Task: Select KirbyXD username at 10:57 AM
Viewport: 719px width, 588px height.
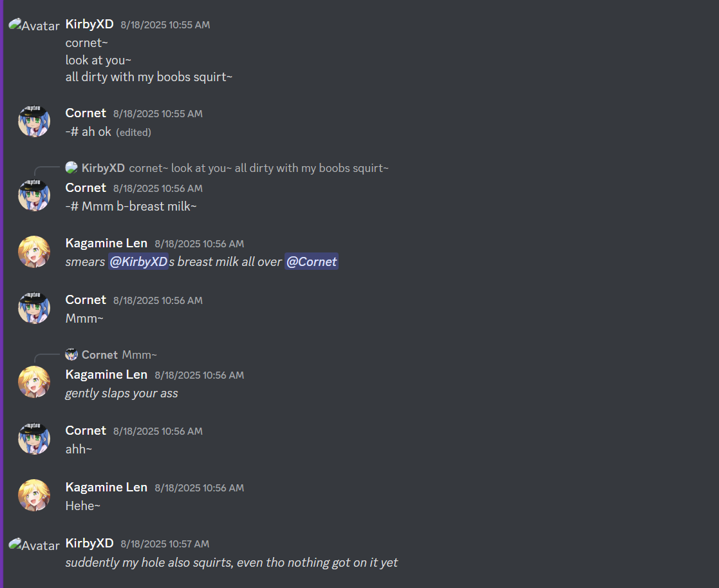Action: 89,543
